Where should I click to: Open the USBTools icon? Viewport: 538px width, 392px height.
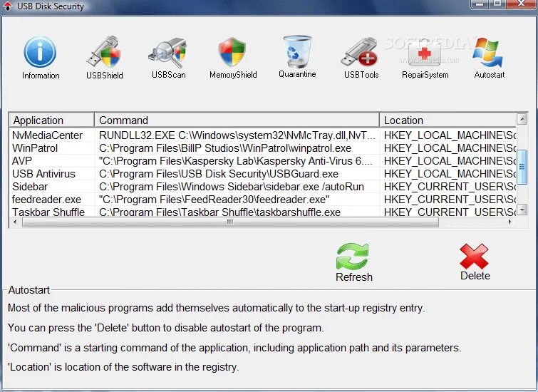[x=360, y=52]
